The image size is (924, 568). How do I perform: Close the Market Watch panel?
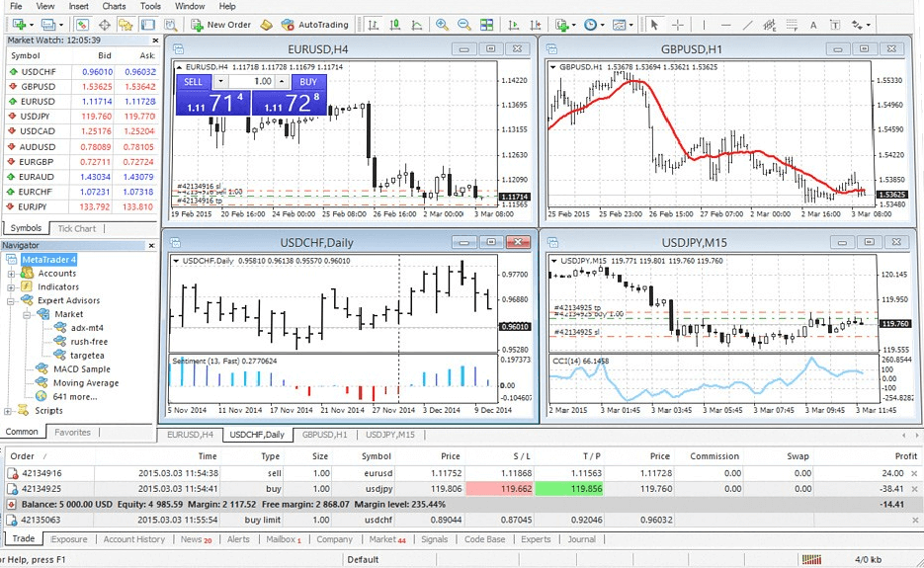click(x=155, y=41)
